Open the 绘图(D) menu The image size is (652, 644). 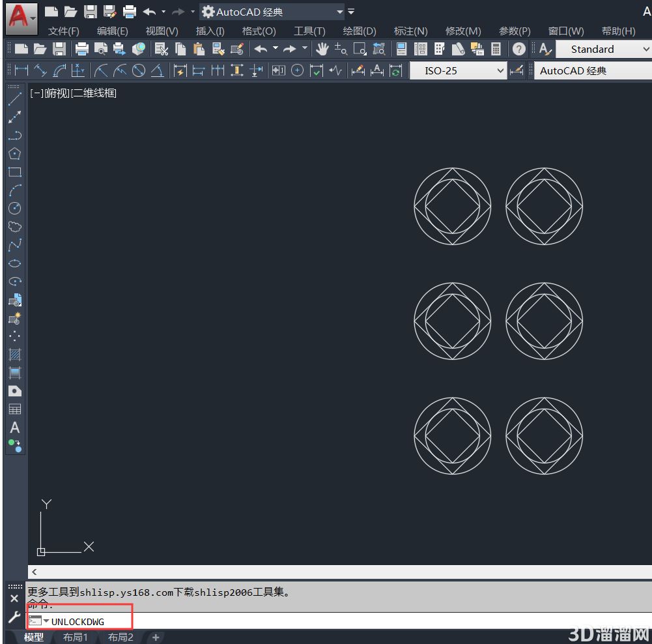point(360,31)
